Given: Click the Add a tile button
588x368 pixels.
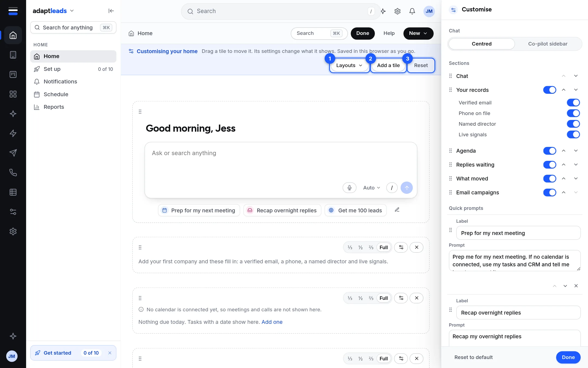Looking at the screenshot, I should pyautogui.click(x=388, y=65).
